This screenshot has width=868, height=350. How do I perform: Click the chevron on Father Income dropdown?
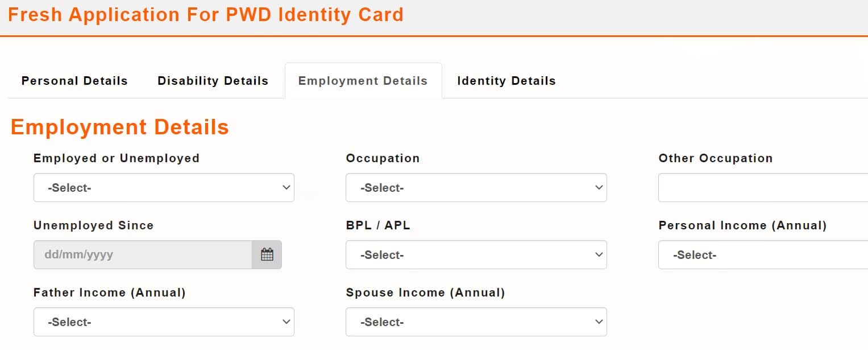(286, 322)
